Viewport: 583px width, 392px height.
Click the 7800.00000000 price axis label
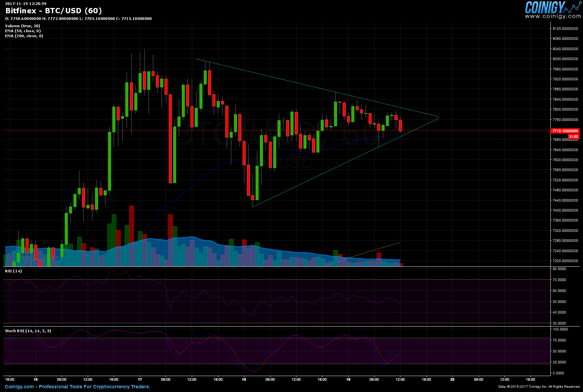click(x=565, y=109)
